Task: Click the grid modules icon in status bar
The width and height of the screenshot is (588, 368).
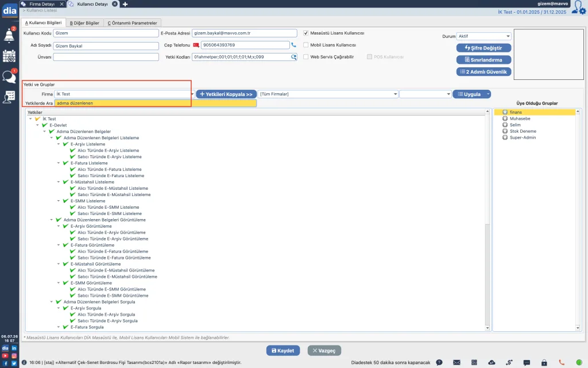Action: [x=474, y=362]
